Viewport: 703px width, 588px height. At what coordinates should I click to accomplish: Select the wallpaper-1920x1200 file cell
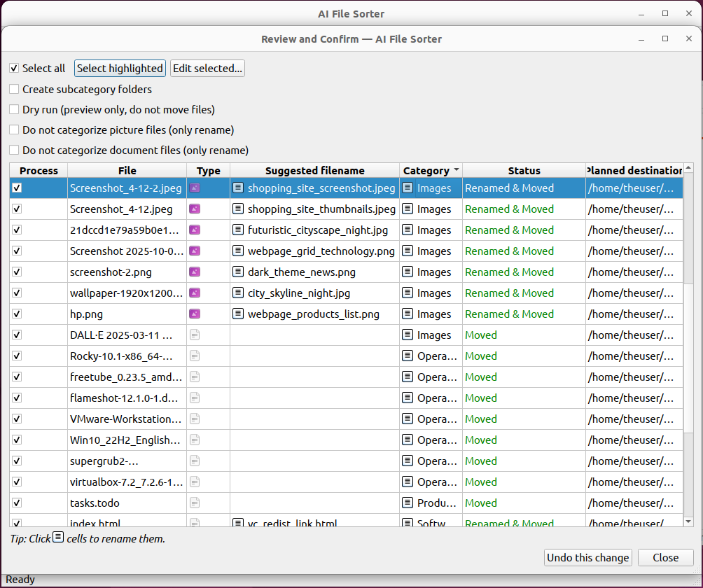pyautogui.click(x=127, y=293)
